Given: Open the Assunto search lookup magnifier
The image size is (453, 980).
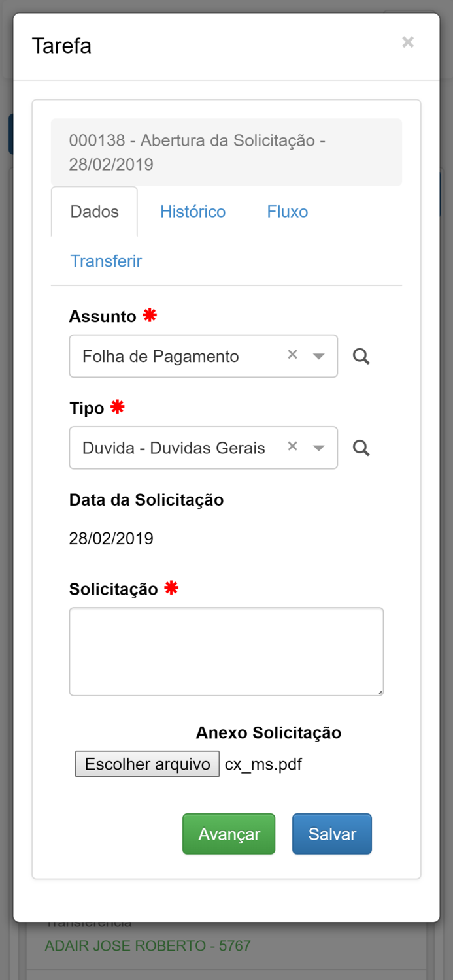Looking at the screenshot, I should [x=360, y=356].
